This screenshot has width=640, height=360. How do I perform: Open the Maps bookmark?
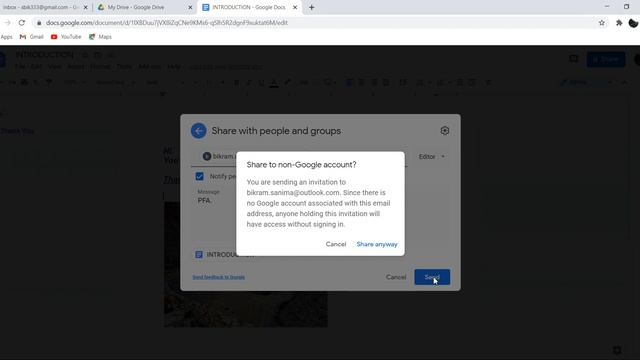[100, 37]
